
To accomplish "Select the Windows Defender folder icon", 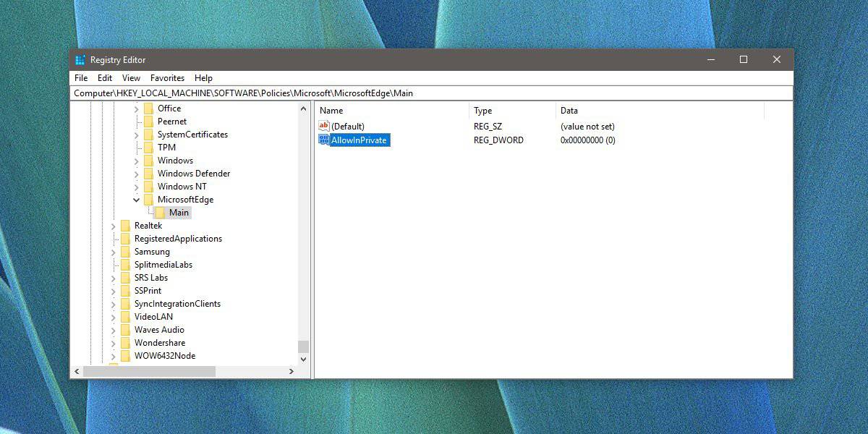I will click(x=149, y=174).
